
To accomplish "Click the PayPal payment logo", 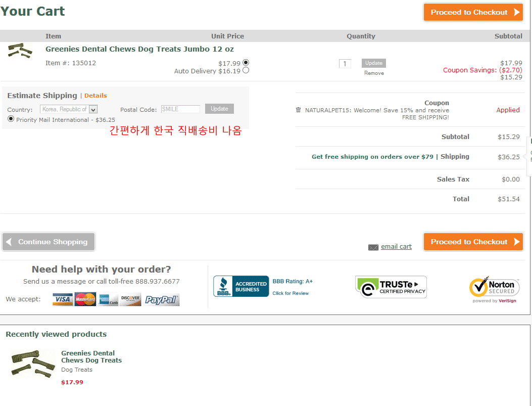I will (161, 300).
